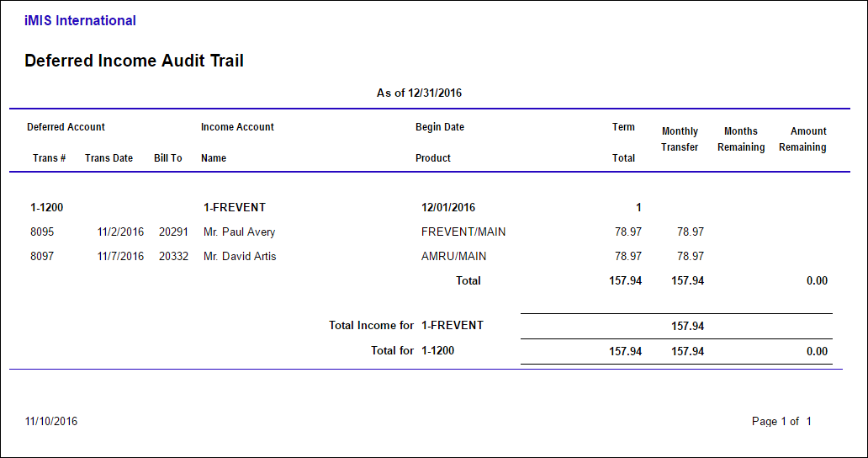Click the As of 12/31/2016 date line

(x=419, y=93)
